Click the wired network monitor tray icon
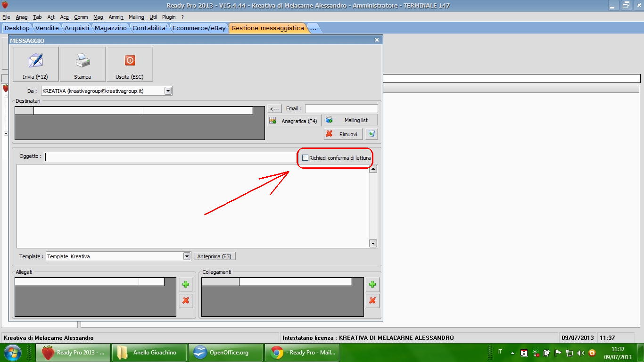The image size is (644, 362). (x=570, y=353)
